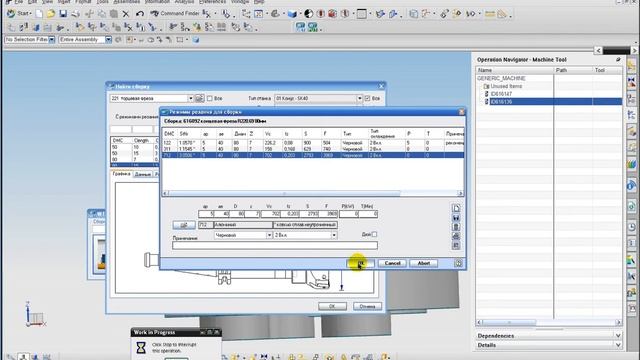Open the 221 торцевая фреза combo box

click(151, 98)
